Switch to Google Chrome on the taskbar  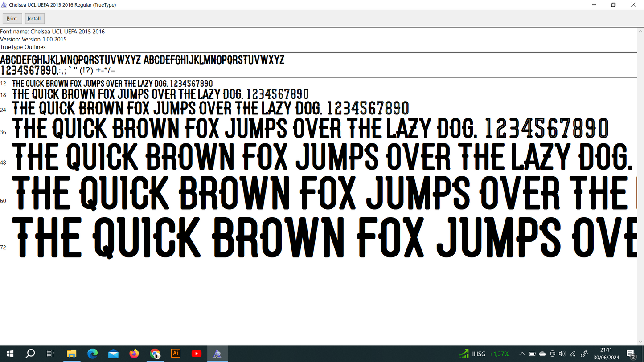[155, 354]
